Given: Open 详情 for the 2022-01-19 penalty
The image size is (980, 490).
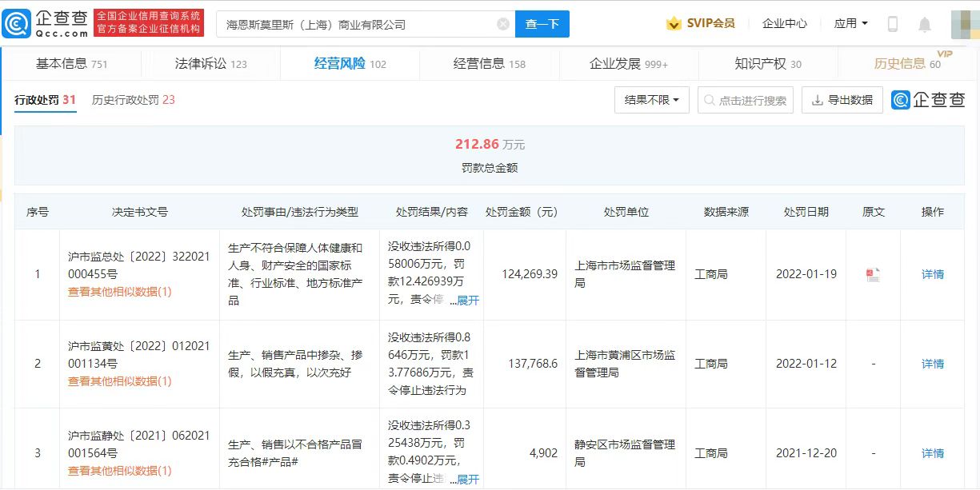Looking at the screenshot, I should (x=933, y=274).
